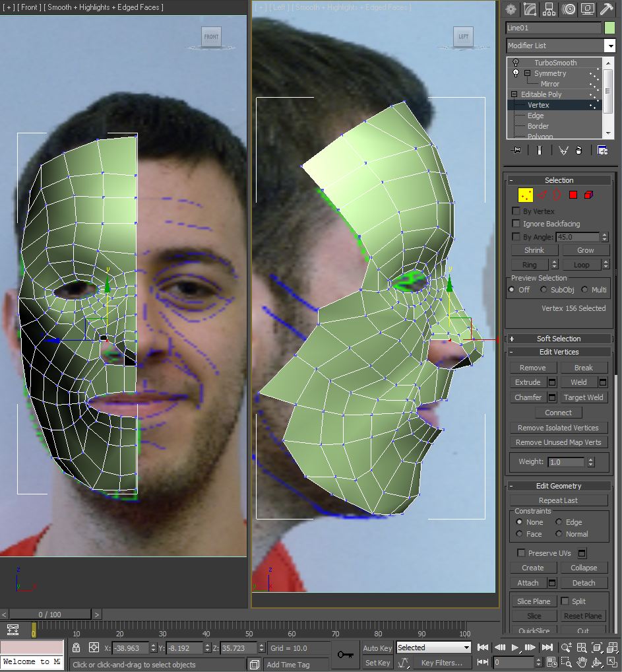Pin the modifier stack with the pushpin icon
The image size is (622, 672).
[515, 150]
